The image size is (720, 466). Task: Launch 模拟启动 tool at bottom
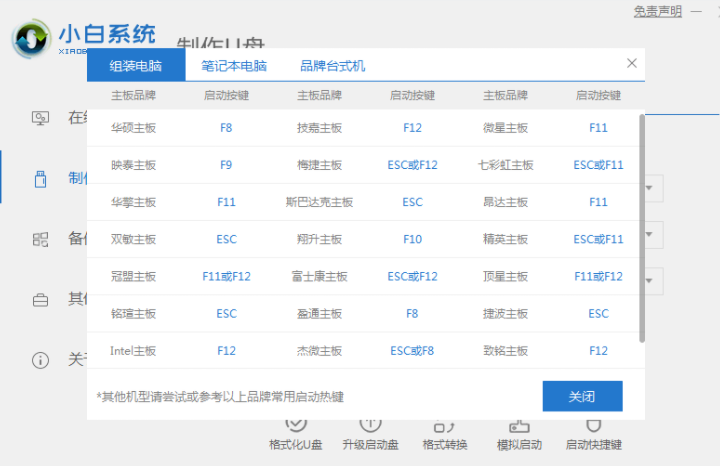point(519,443)
